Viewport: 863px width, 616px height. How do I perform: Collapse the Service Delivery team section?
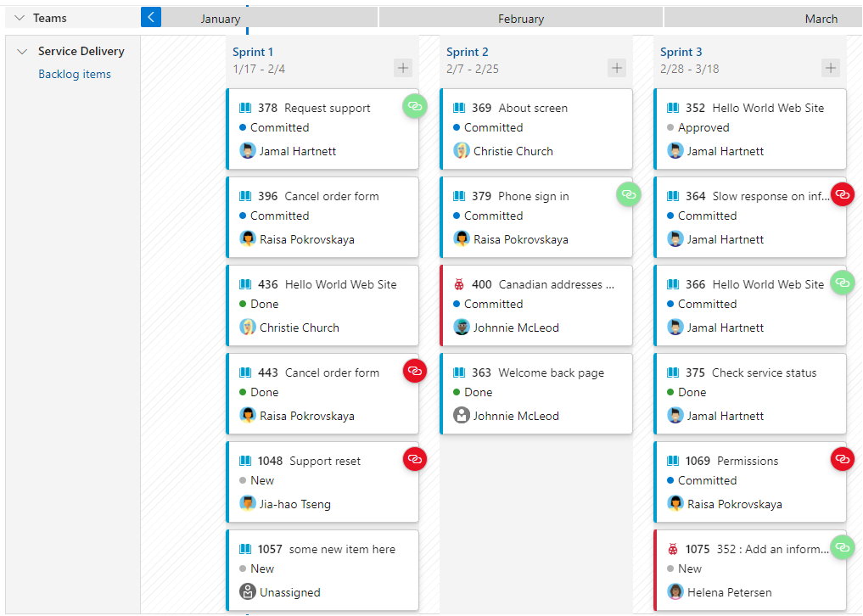20,51
